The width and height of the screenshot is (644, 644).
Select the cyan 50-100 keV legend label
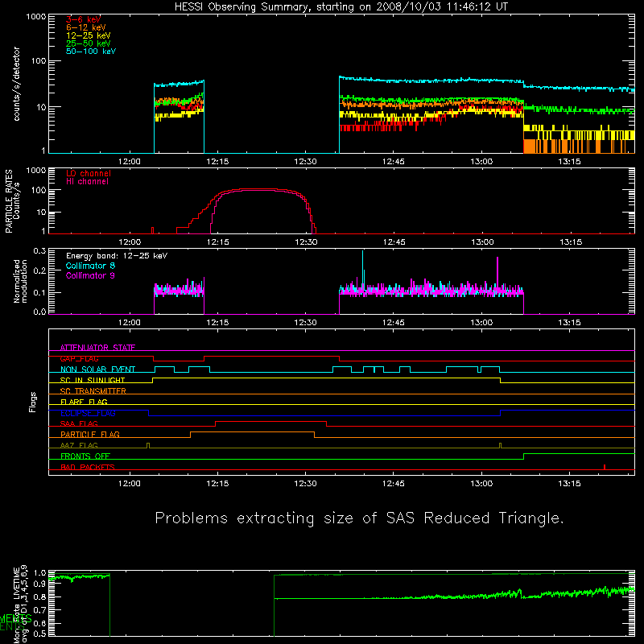(91, 52)
